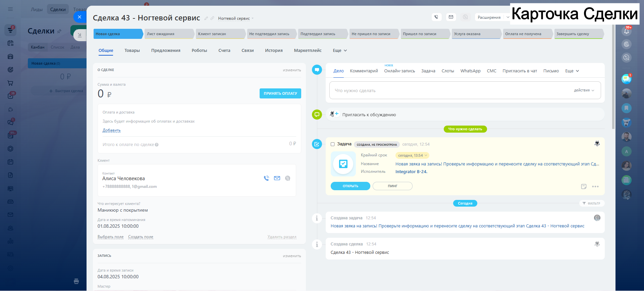
Task: Check the Задача completion checkbox
Action: tap(333, 144)
